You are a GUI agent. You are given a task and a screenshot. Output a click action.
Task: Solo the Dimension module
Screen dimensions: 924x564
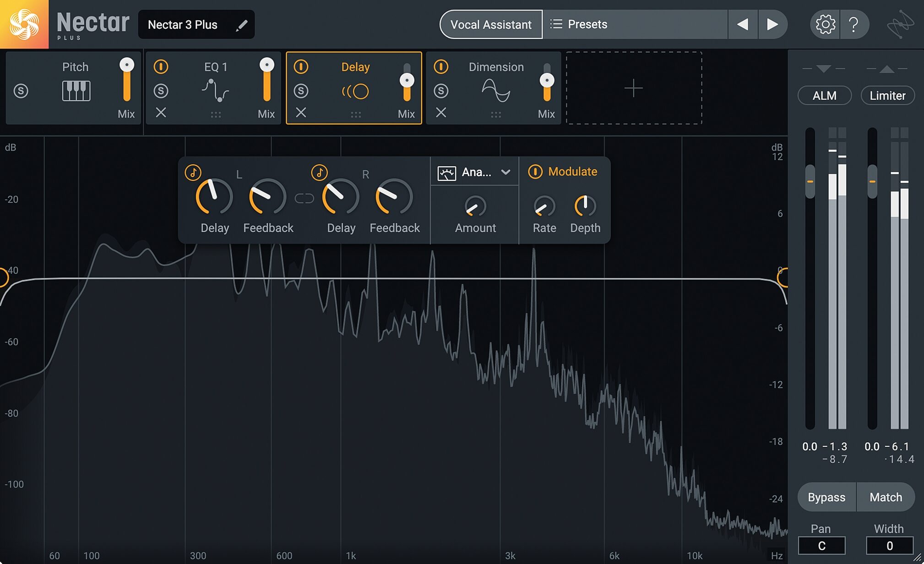click(x=441, y=91)
